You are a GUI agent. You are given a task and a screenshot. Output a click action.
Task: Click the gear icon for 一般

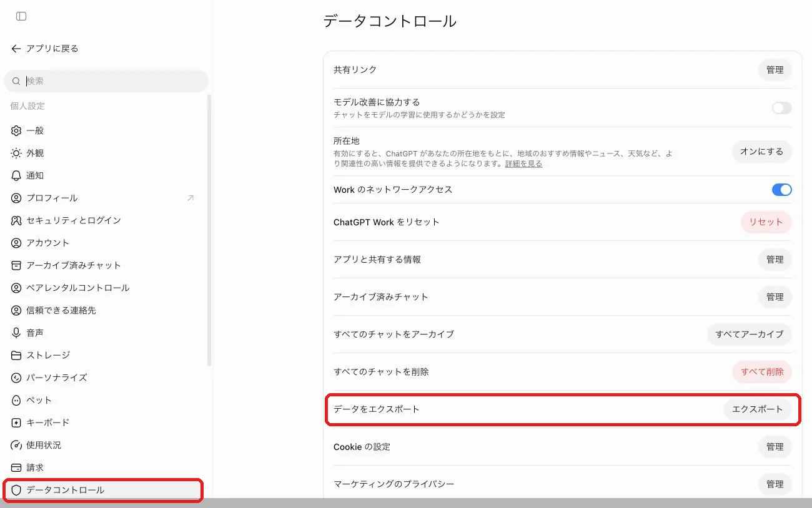pos(16,131)
